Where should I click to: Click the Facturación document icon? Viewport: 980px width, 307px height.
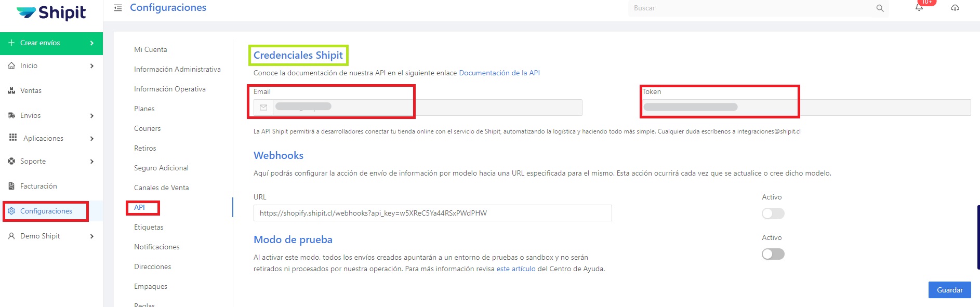click(x=11, y=186)
